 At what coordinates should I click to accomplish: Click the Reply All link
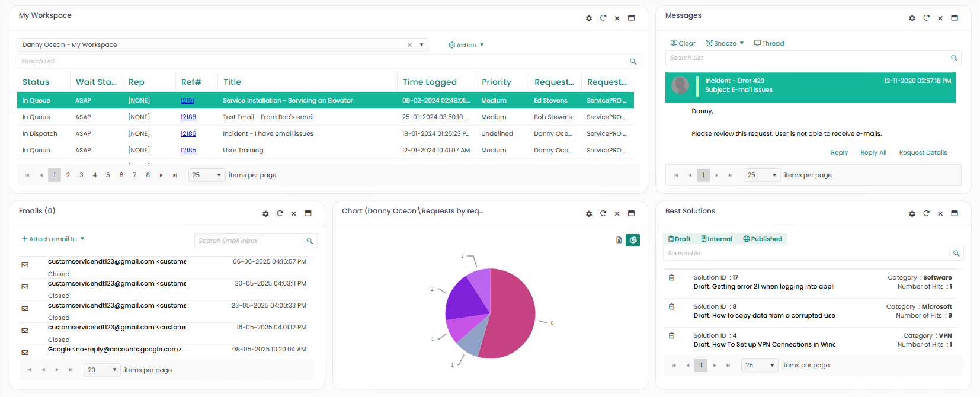click(x=873, y=152)
